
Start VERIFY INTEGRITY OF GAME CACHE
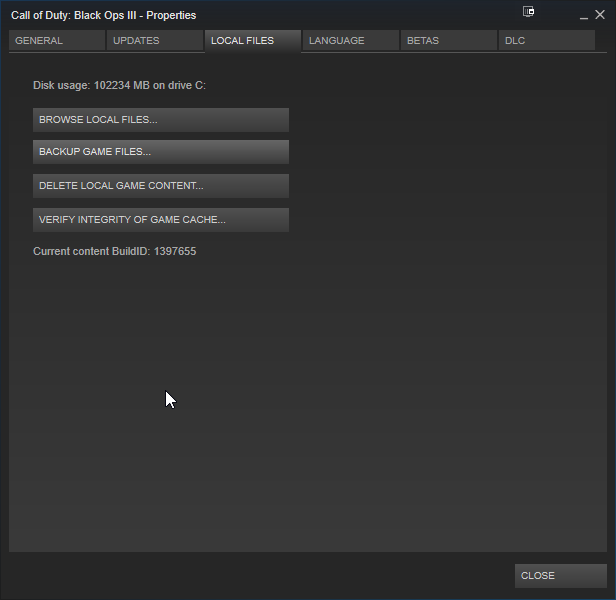click(160, 220)
